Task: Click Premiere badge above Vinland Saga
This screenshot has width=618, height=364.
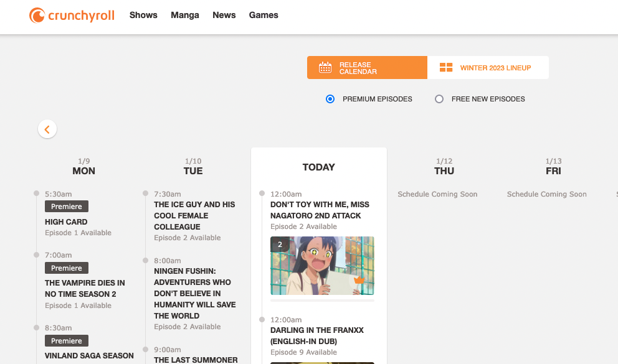Action: pyautogui.click(x=67, y=341)
